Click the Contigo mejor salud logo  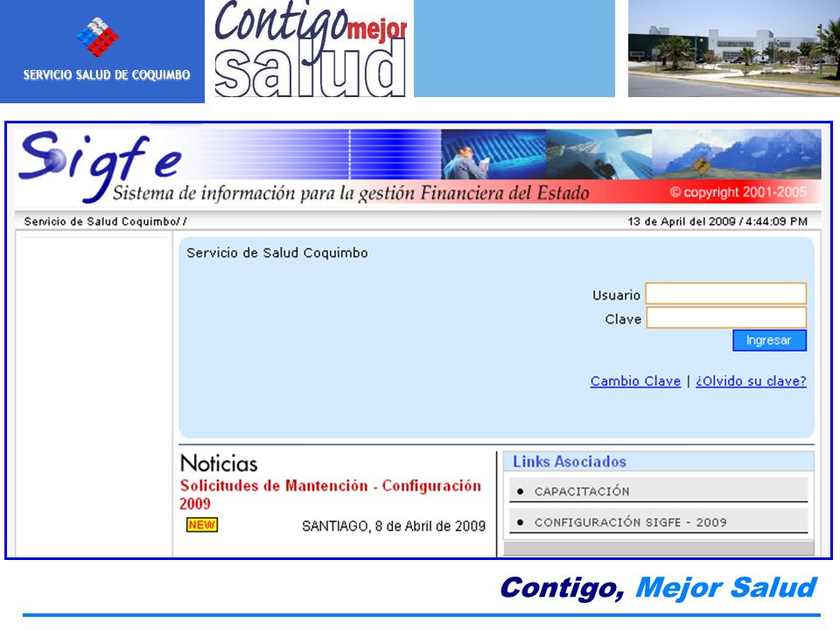coord(311,49)
